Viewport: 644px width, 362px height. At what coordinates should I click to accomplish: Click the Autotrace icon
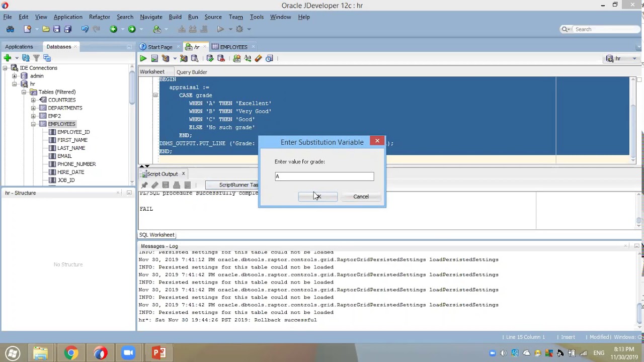click(184, 59)
